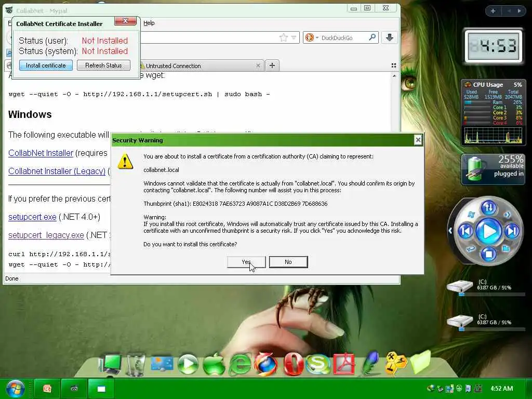Launch Skype from the dock

click(318, 364)
